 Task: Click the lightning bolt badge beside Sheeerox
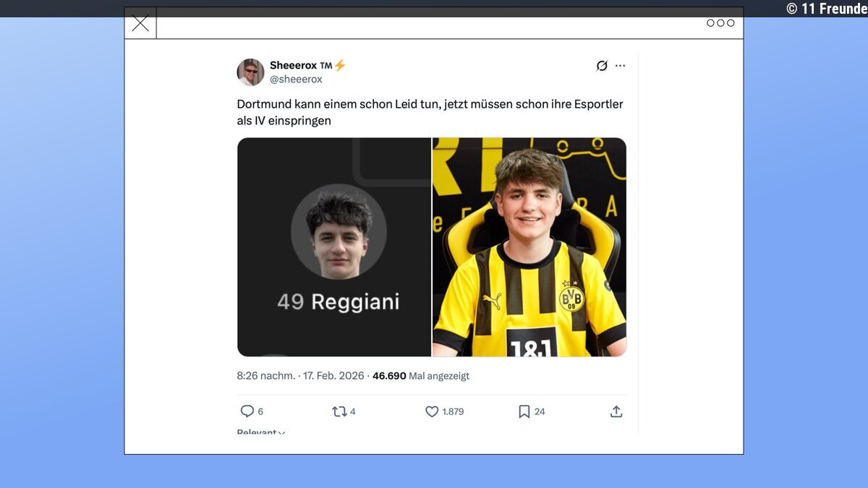tap(340, 65)
